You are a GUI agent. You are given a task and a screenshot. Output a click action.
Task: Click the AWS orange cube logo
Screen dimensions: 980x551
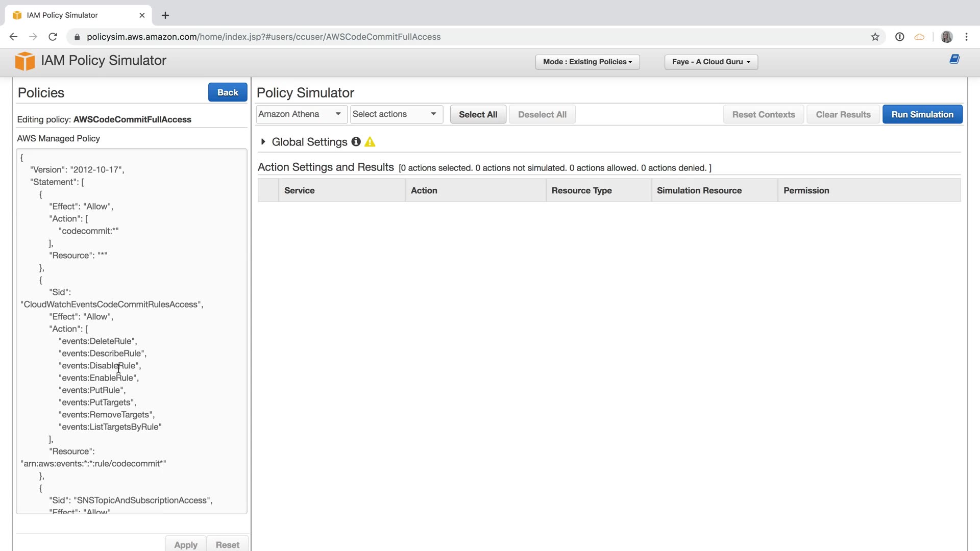click(x=24, y=61)
